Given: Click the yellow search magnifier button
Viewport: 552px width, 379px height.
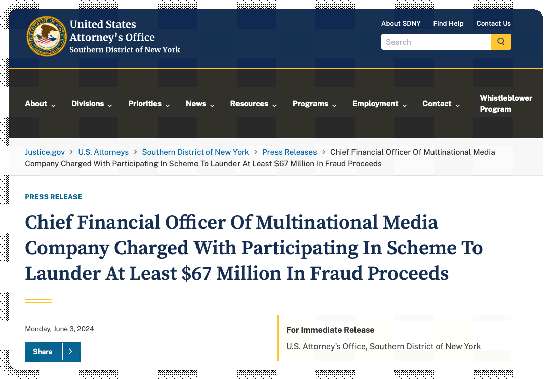Looking at the screenshot, I should point(501,42).
